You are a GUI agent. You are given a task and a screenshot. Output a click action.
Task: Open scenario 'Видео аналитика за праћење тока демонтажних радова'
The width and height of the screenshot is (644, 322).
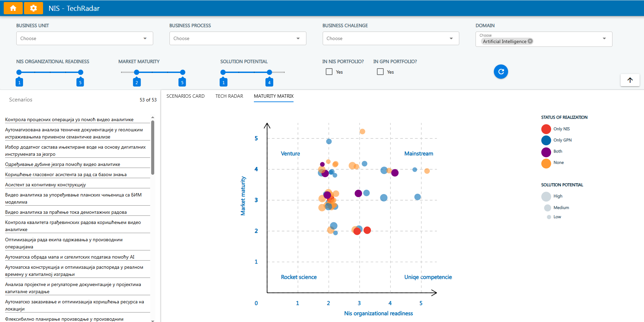tap(78, 212)
